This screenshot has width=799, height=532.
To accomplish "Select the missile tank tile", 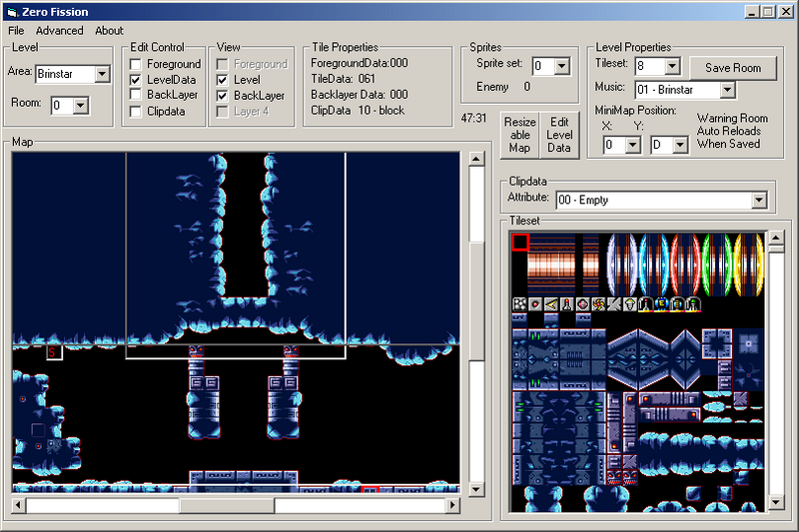I will point(646,304).
